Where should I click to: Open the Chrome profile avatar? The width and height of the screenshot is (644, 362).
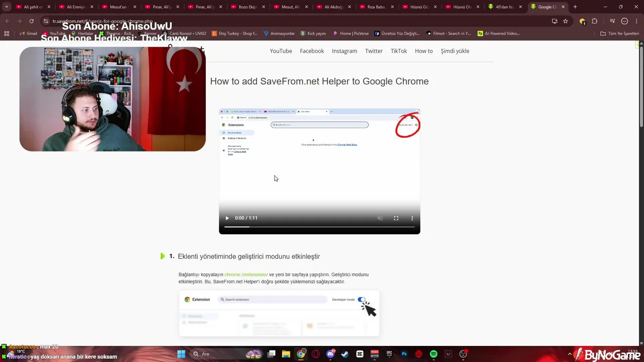pyautogui.click(x=624, y=21)
